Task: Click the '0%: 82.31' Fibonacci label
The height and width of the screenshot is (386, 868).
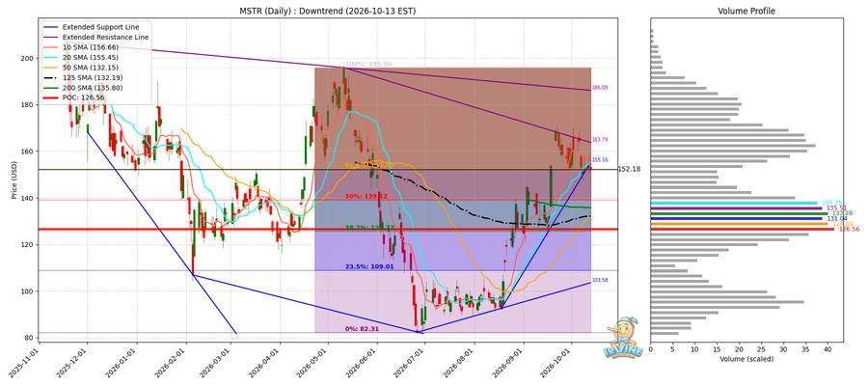Action: tap(362, 329)
